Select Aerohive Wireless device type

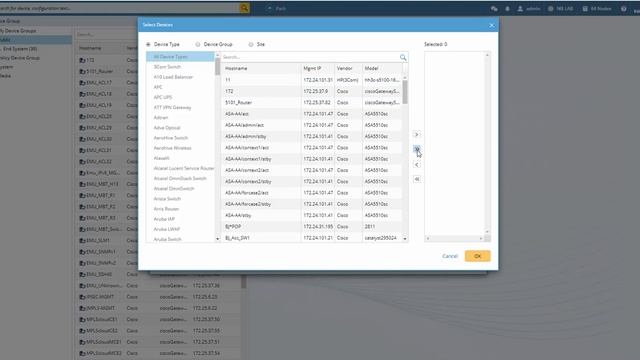(x=180, y=148)
